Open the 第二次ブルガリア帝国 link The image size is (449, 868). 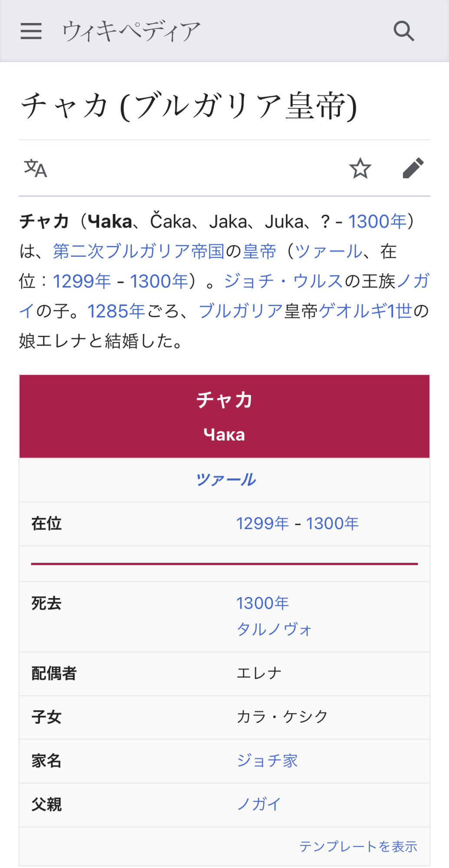click(139, 251)
